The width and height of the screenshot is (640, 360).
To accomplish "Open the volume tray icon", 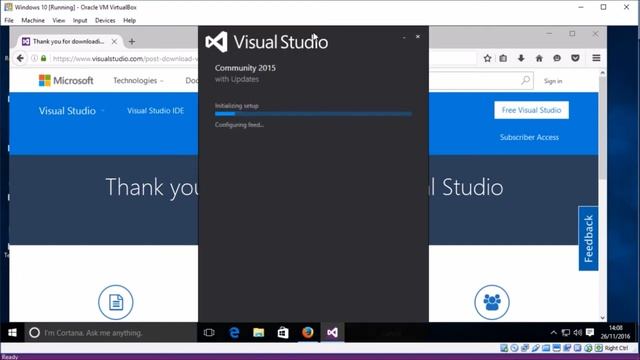I will tap(578, 333).
